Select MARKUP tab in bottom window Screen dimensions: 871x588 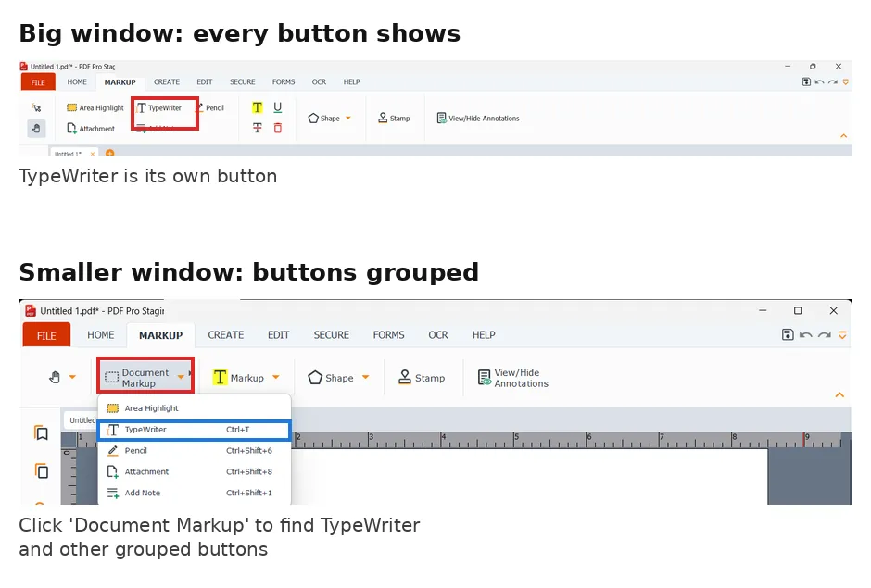pyautogui.click(x=160, y=335)
